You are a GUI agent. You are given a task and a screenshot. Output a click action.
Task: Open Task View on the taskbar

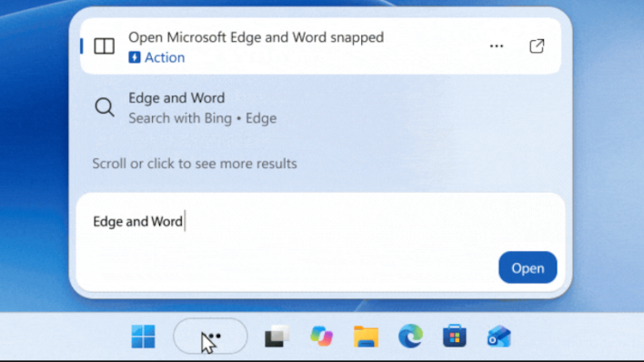coord(277,337)
